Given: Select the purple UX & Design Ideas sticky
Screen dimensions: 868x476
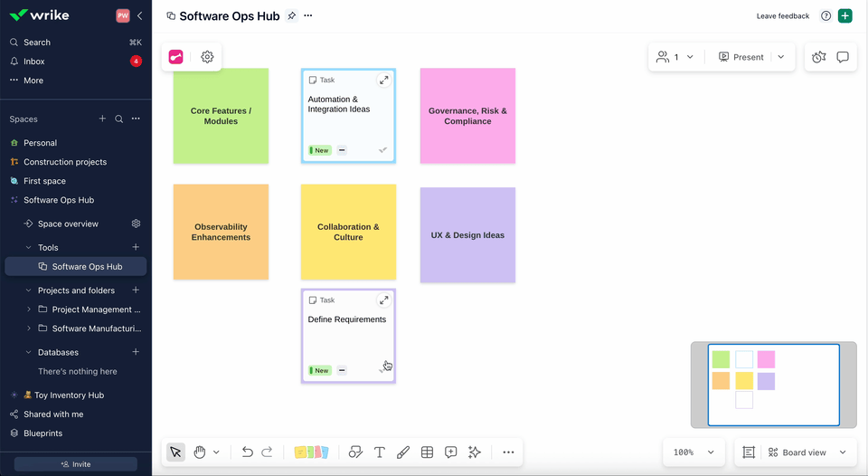Looking at the screenshot, I should coord(467,235).
